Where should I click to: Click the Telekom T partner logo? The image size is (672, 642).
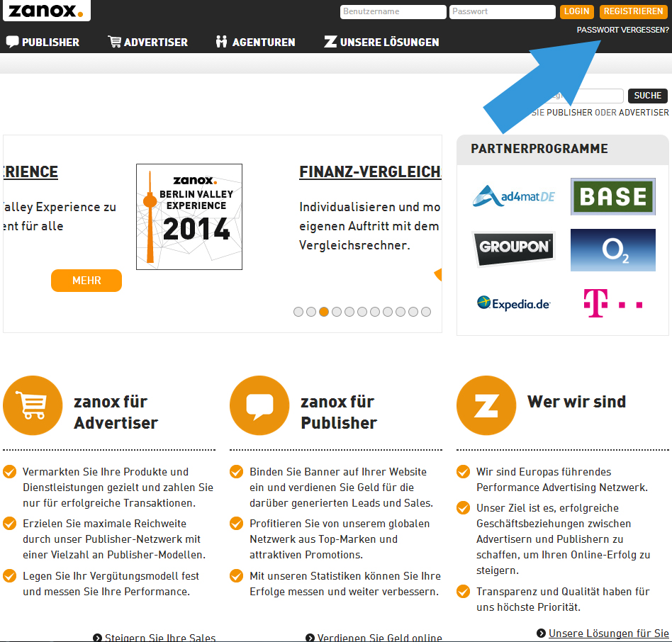613,303
